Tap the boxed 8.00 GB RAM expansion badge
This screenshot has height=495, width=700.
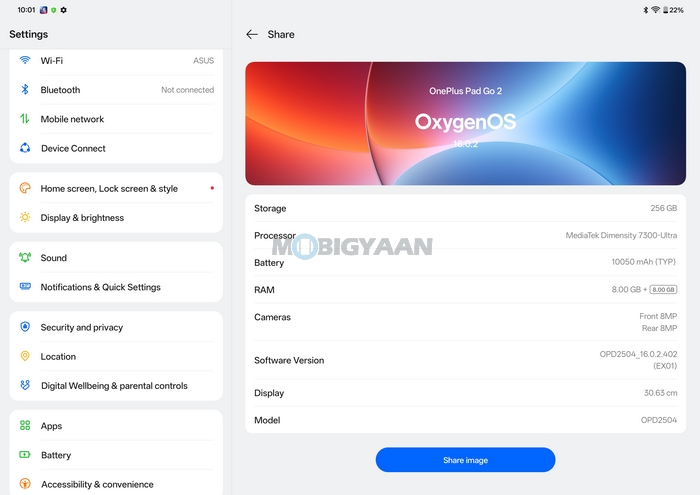663,289
